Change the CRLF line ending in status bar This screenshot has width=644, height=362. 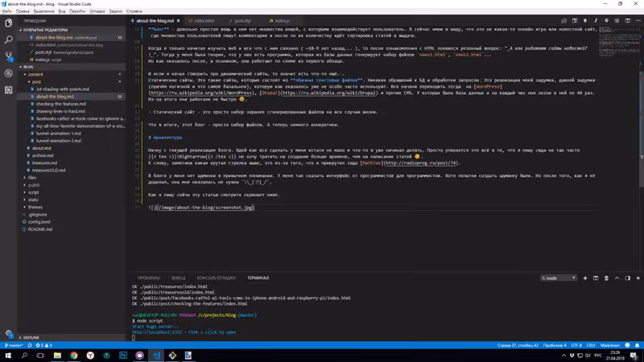click(591, 345)
